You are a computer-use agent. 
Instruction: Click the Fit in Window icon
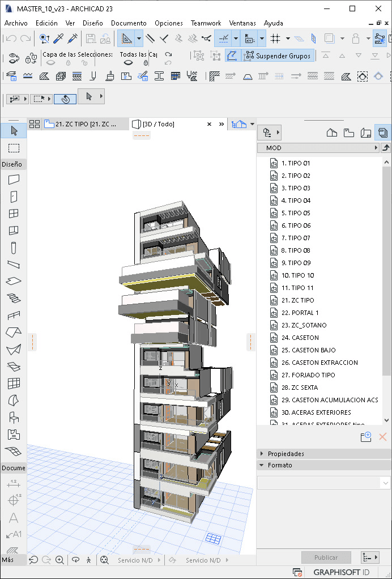(x=104, y=560)
